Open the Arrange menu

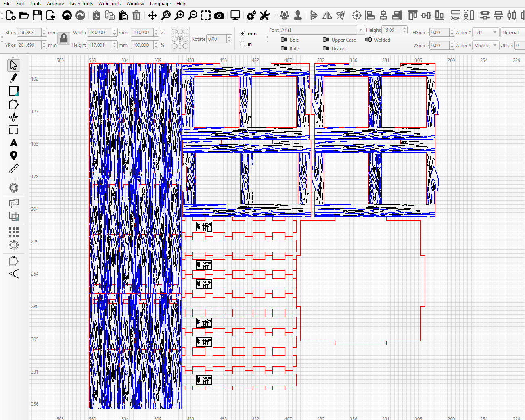tap(55, 4)
